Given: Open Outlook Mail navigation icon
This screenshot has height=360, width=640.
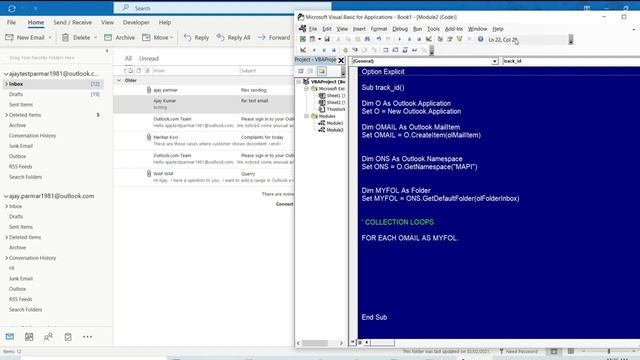Looking at the screenshot, I should tap(10, 337).
